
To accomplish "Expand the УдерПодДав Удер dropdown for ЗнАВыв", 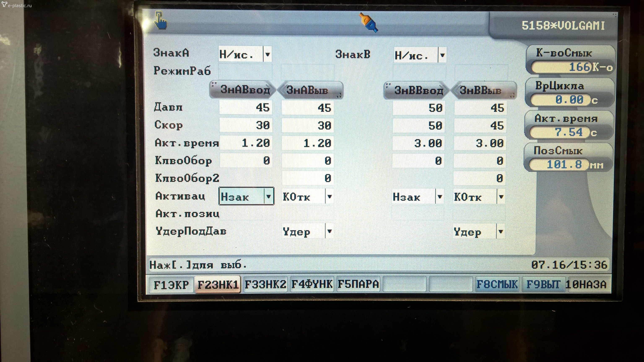I will click(x=329, y=231).
